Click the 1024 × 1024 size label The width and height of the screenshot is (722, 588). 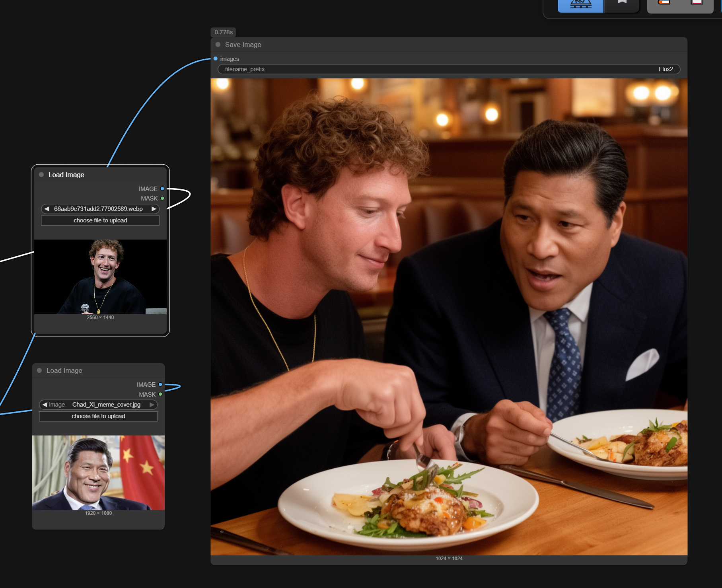[x=449, y=559]
